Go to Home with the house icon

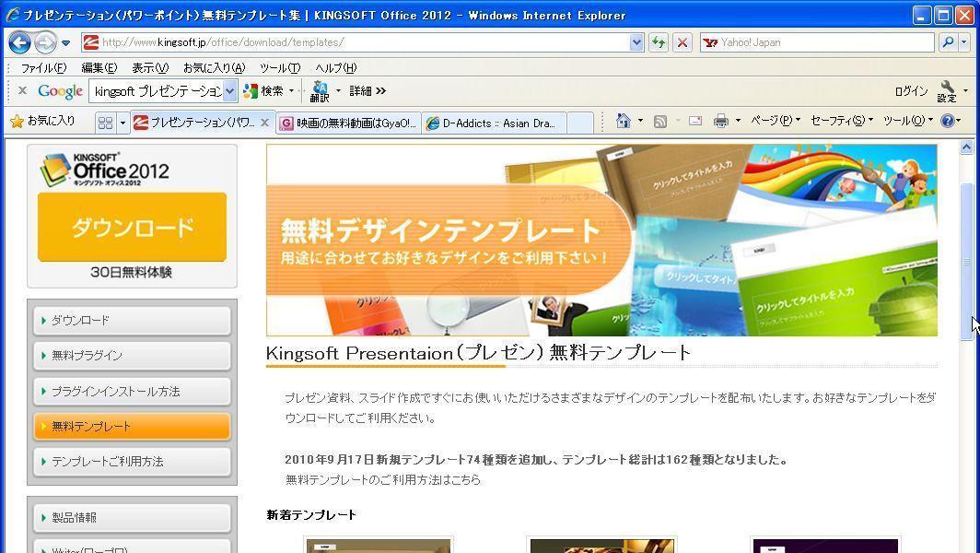point(623,121)
